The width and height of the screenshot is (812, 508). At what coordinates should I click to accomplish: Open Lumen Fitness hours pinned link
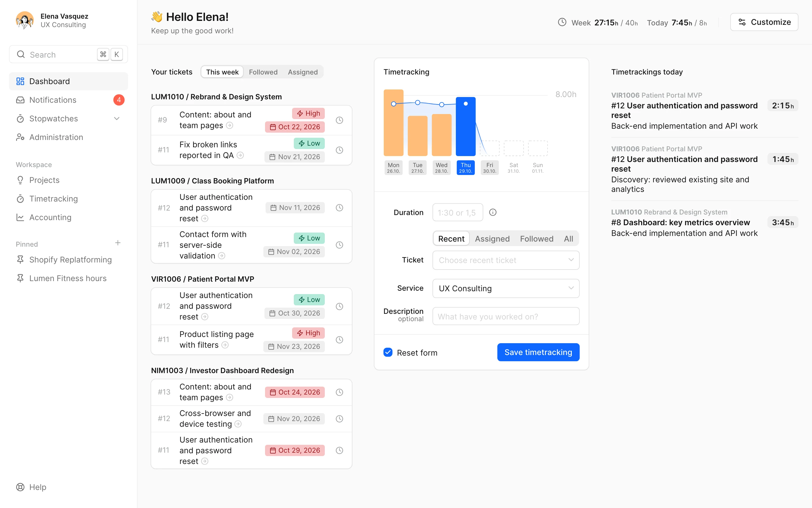coord(68,278)
